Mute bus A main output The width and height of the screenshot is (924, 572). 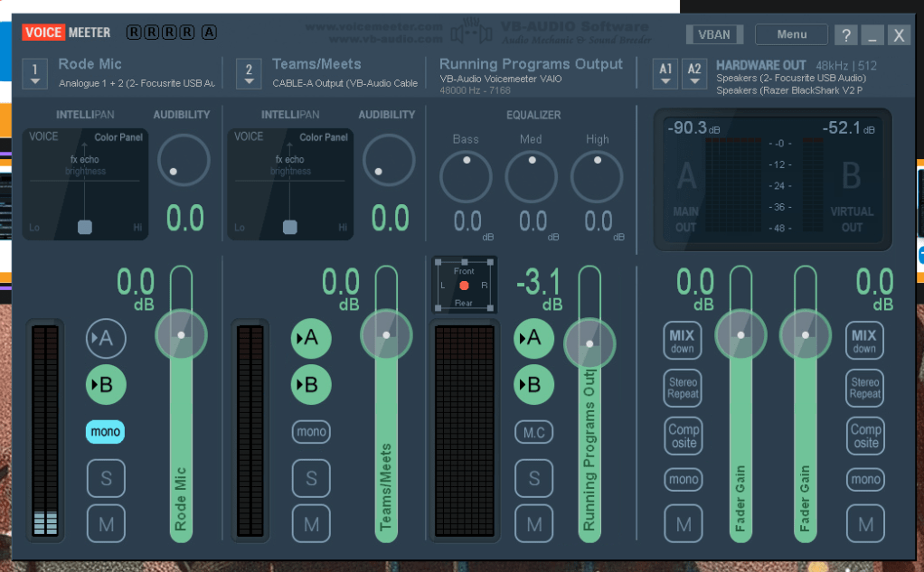point(684,523)
